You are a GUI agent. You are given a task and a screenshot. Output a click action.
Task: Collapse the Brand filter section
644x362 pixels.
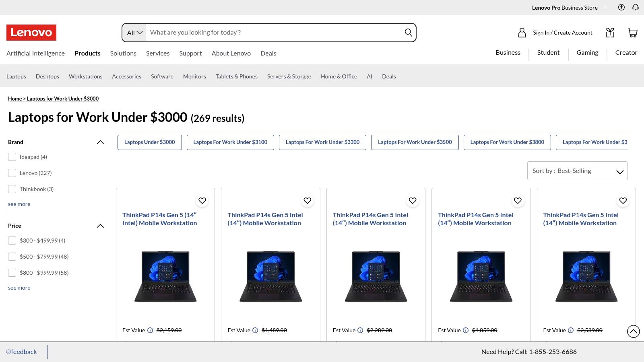pos(100,142)
